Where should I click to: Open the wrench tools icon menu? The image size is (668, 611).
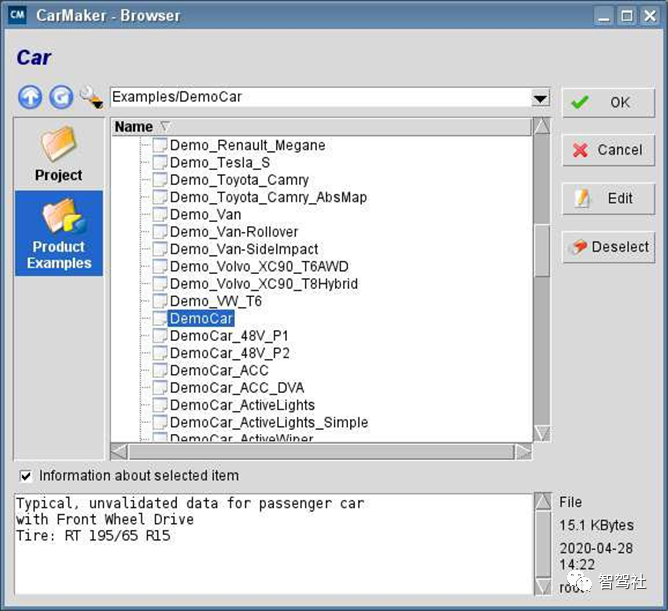click(91, 97)
